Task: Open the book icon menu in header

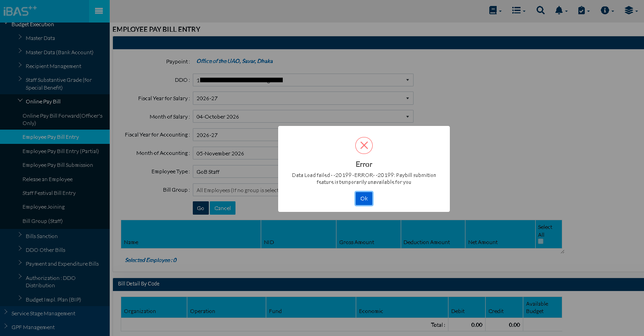Action: click(x=495, y=11)
